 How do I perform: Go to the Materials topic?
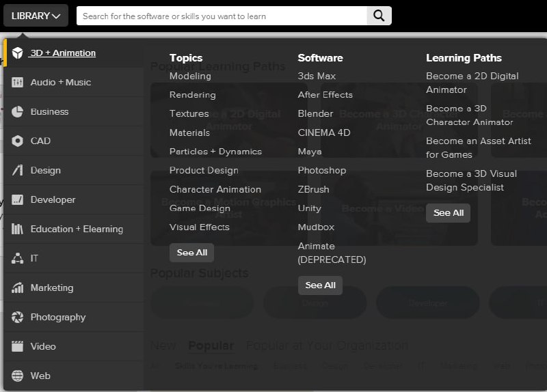coord(190,132)
